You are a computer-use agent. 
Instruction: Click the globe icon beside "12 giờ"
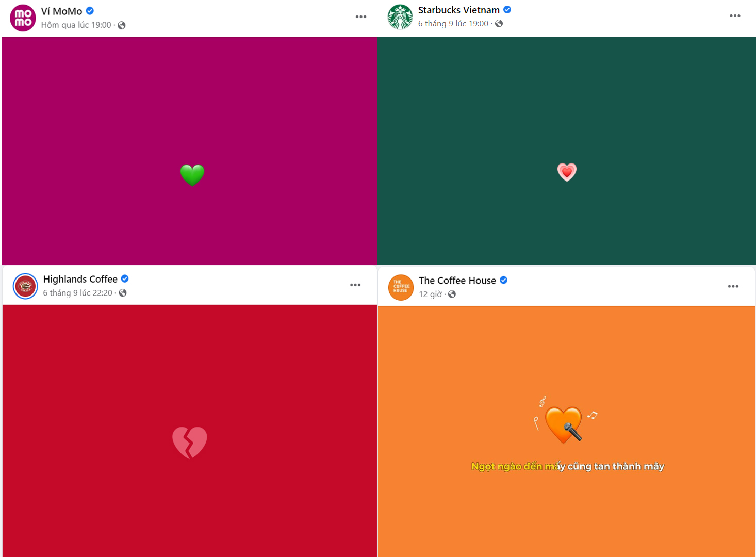point(452,294)
